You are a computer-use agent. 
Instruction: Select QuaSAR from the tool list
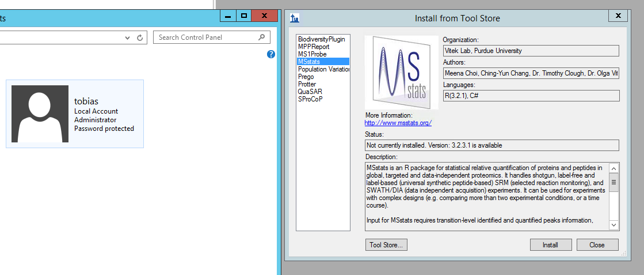click(310, 92)
